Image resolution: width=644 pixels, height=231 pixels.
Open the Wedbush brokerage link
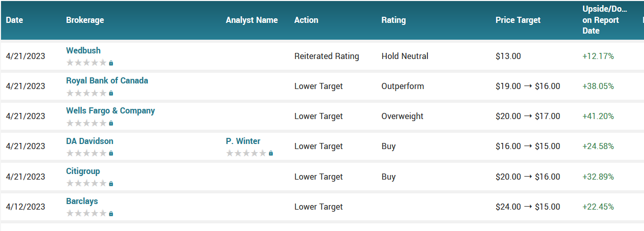(x=83, y=50)
